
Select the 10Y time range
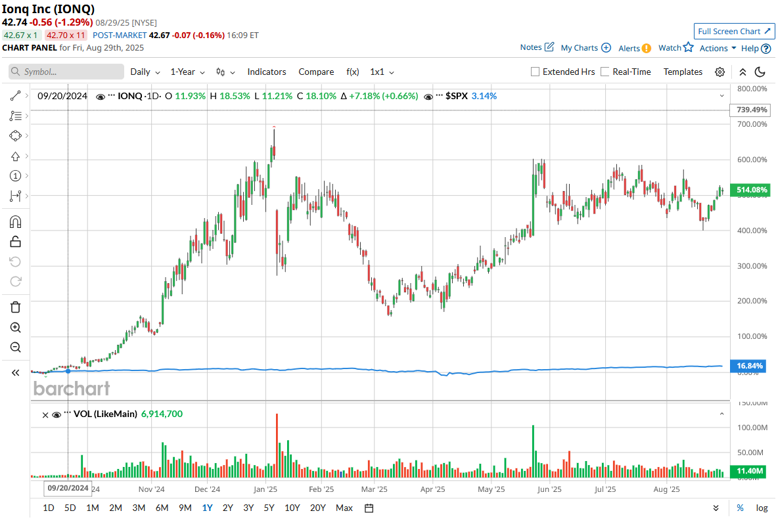point(292,508)
